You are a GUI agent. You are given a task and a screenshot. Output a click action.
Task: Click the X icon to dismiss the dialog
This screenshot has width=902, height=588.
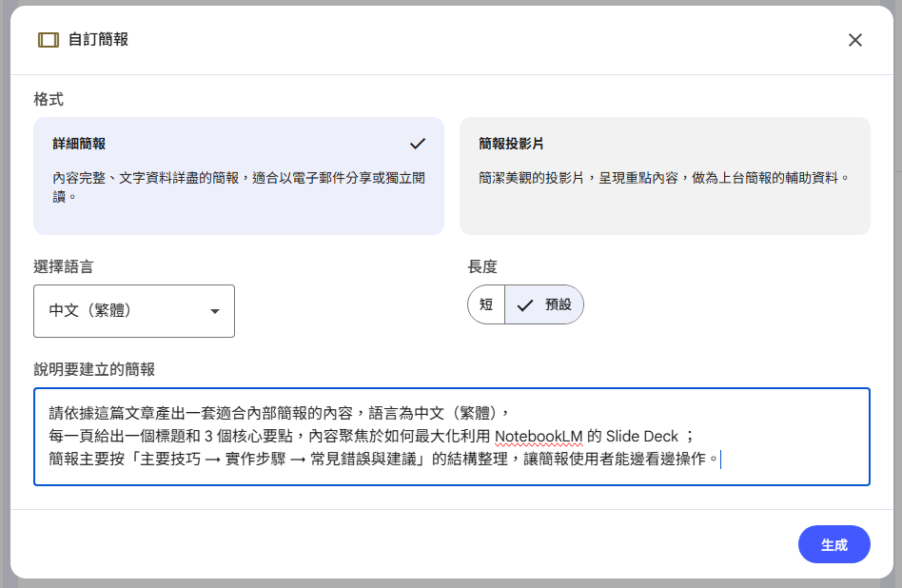pos(854,40)
